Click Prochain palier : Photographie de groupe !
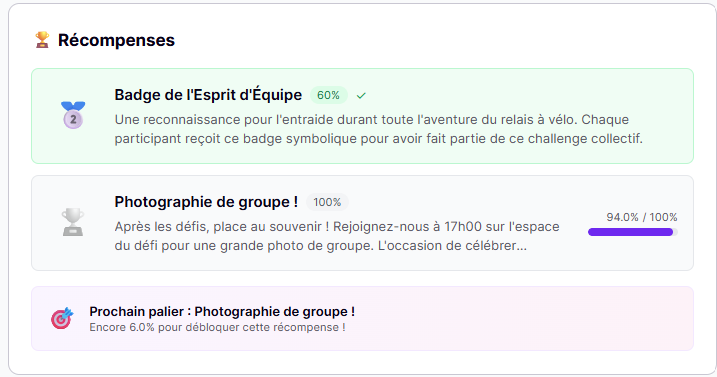Image resolution: width=717 pixels, height=377 pixels. tap(222, 312)
